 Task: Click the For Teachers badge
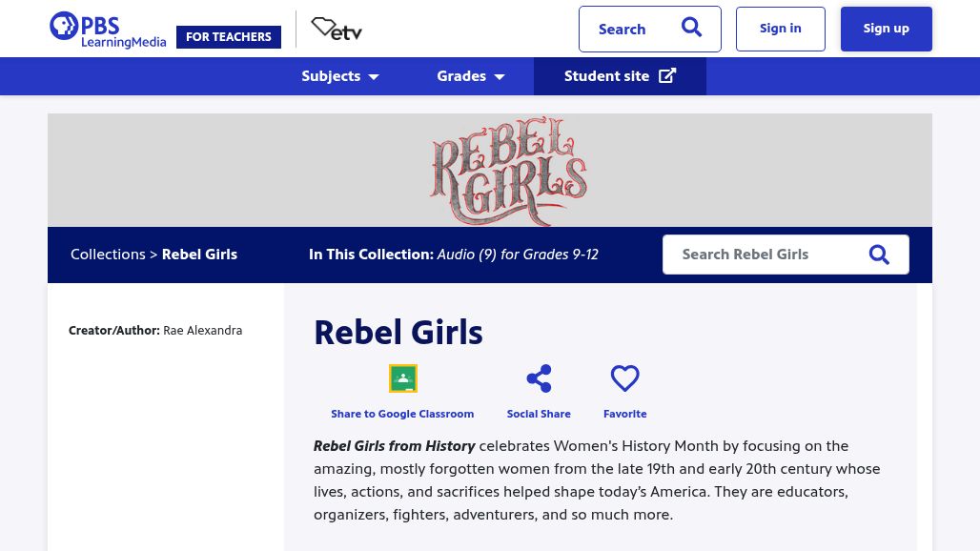(x=229, y=37)
